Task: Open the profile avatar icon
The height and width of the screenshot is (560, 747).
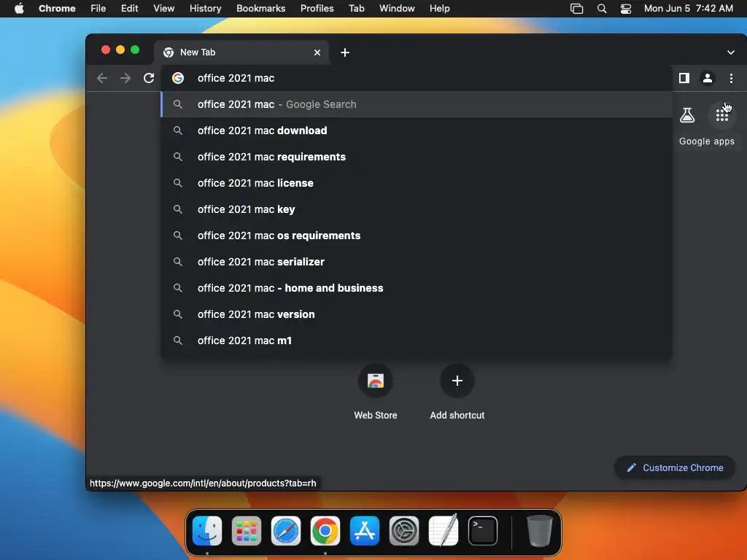Action: coord(708,78)
